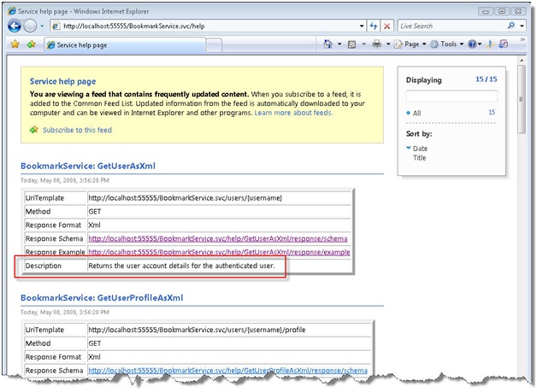537x392 pixels.
Task: Click the Help question mark icon
Action: point(472,44)
